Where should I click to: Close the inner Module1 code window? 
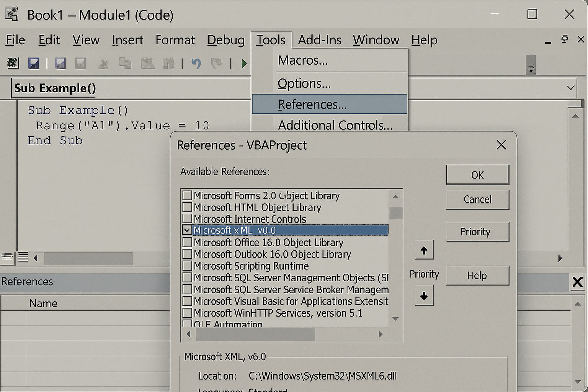pos(581,39)
